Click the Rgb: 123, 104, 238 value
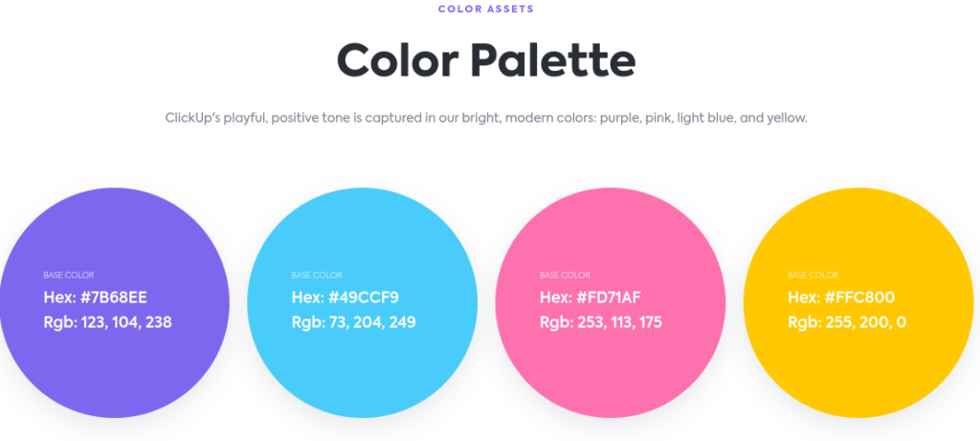The width and height of the screenshot is (980, 441). (107, 322)
